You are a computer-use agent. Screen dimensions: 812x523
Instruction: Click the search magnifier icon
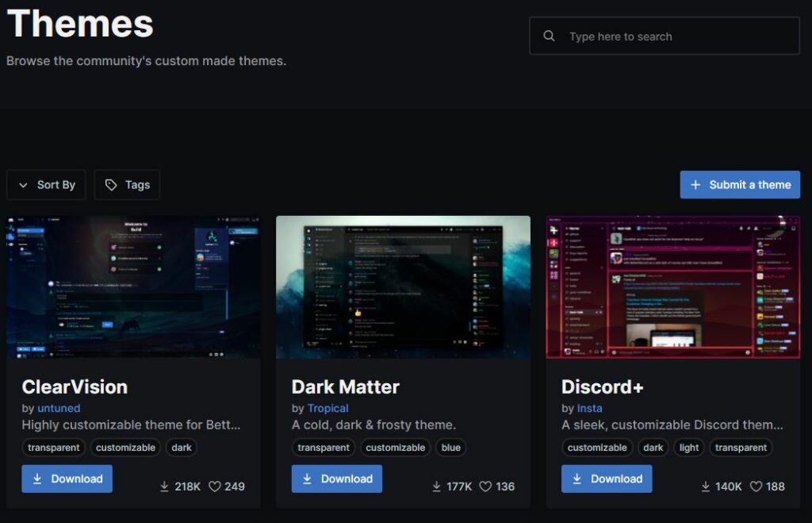click(x=549, y=36)
